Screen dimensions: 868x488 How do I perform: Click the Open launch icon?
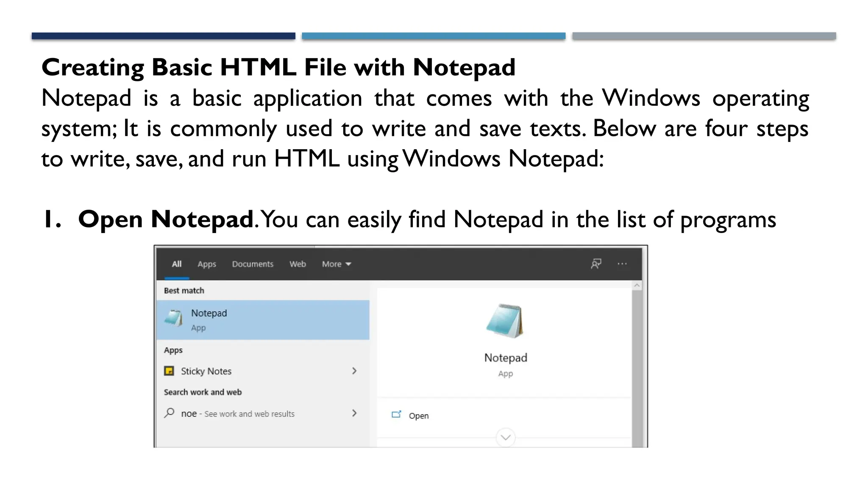tap(396, 414)
